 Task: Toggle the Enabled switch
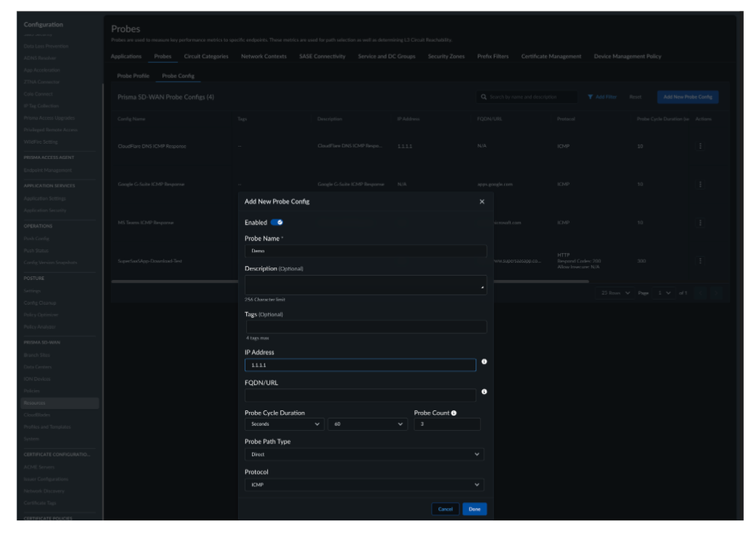(x=277, y=223)
